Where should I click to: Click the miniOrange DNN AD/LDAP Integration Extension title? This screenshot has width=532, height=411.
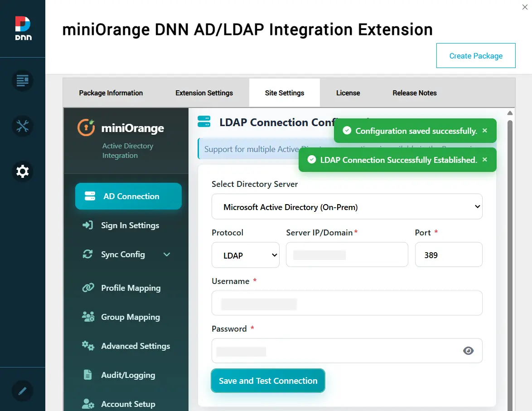(x=247, y=29)
